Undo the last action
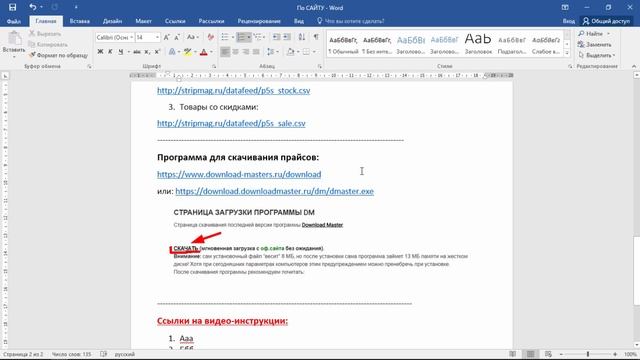The height and width of the screenshot is (360, 640). pyautogui.click(x=33, y=7)
